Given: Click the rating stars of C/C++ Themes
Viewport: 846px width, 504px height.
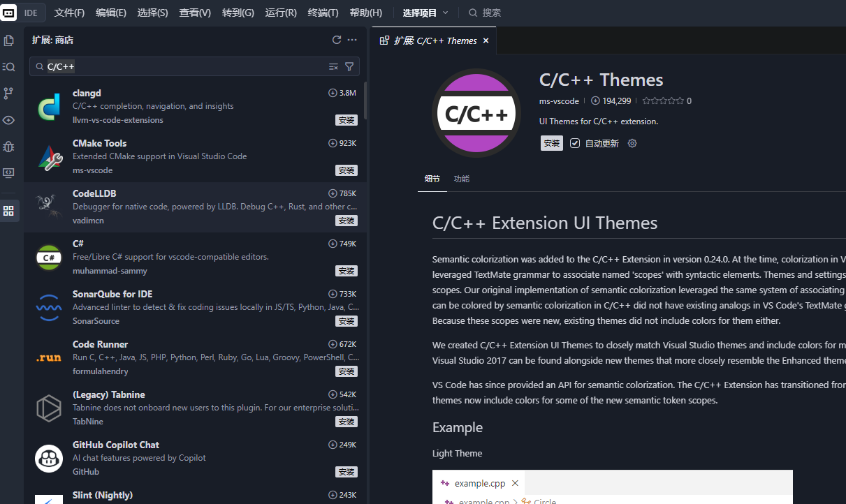Looking at the screenshot, I should tap(663, 101).
